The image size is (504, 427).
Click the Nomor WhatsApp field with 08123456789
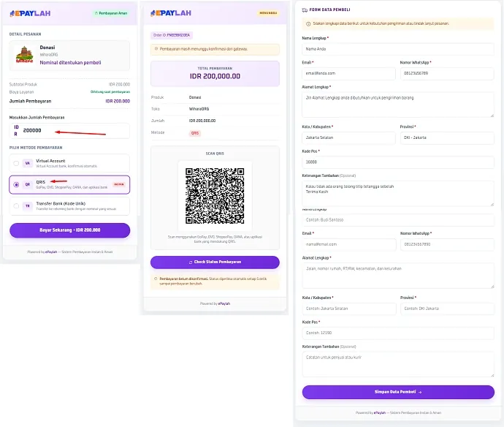(x=447, y=73)
